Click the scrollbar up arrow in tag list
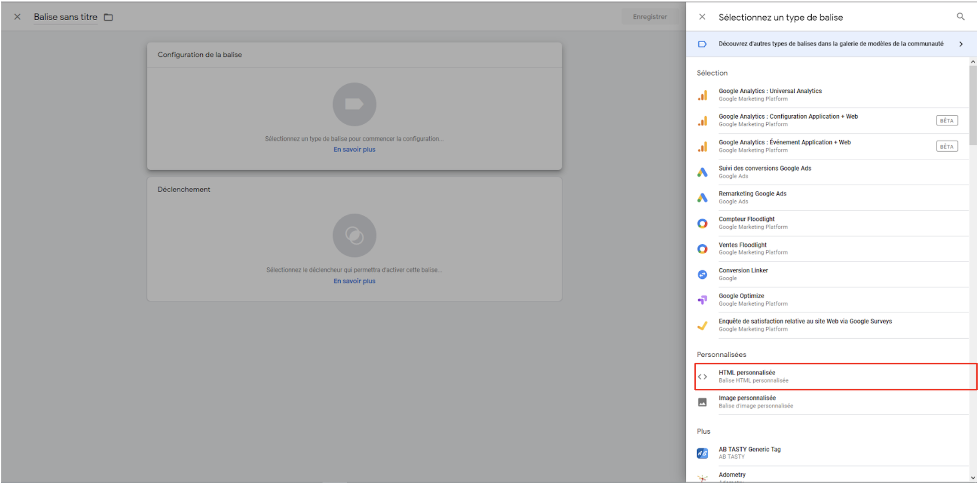Image resolution: width=980 pixels, height=484 pixels. [x=973, y=62]
